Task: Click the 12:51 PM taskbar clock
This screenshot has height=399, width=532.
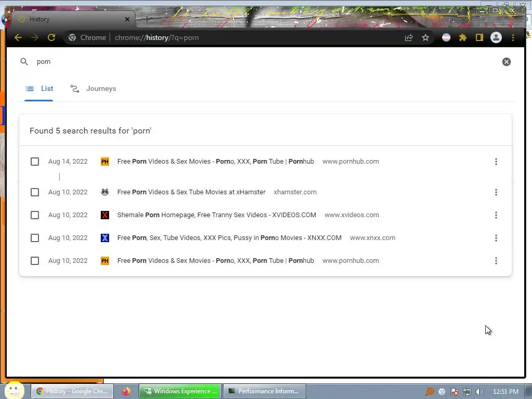Action: point(506,392)
